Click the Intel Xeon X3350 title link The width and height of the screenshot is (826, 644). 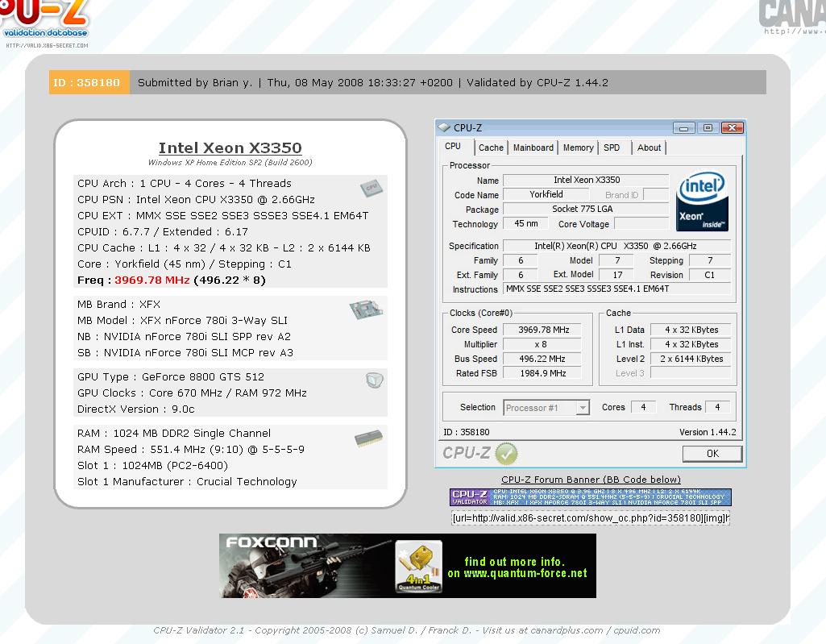(230, 148)
